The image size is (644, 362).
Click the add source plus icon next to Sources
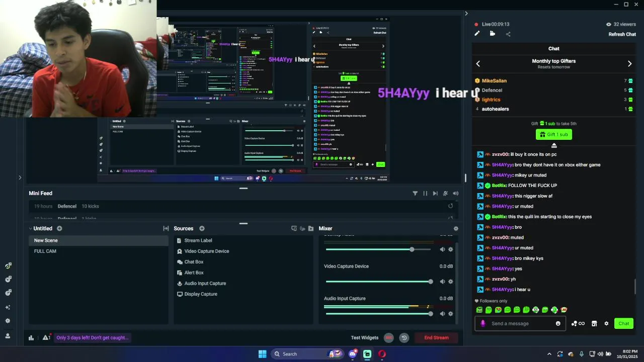(x=202, y=228)
